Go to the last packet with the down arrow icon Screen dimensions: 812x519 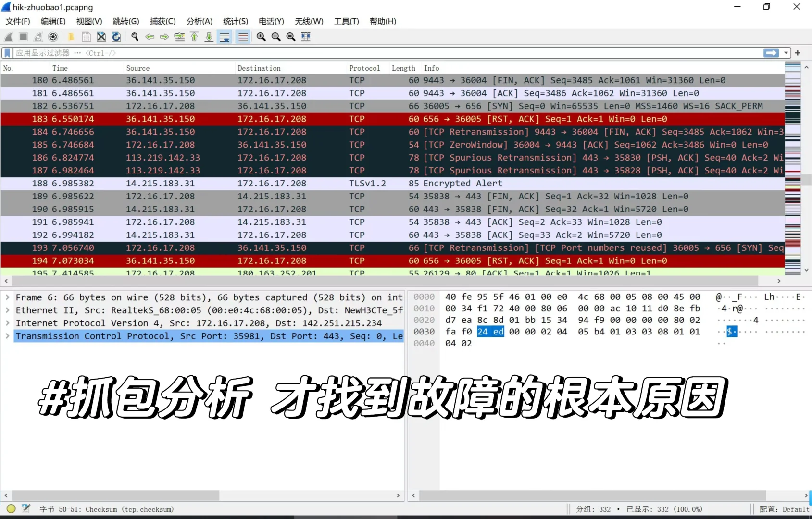pyautogui.click(x=209, y=37)
